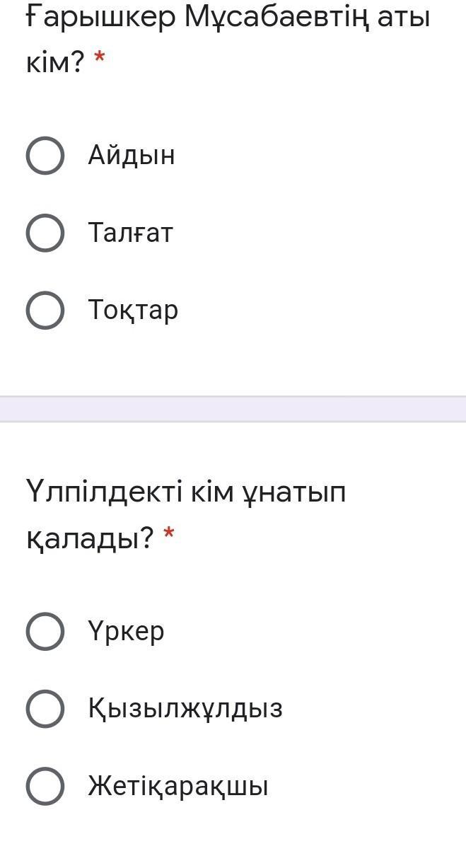This screenshot has height=868, width=466.
Task: Click the Талғат option label text
Action: coord(131,233)
